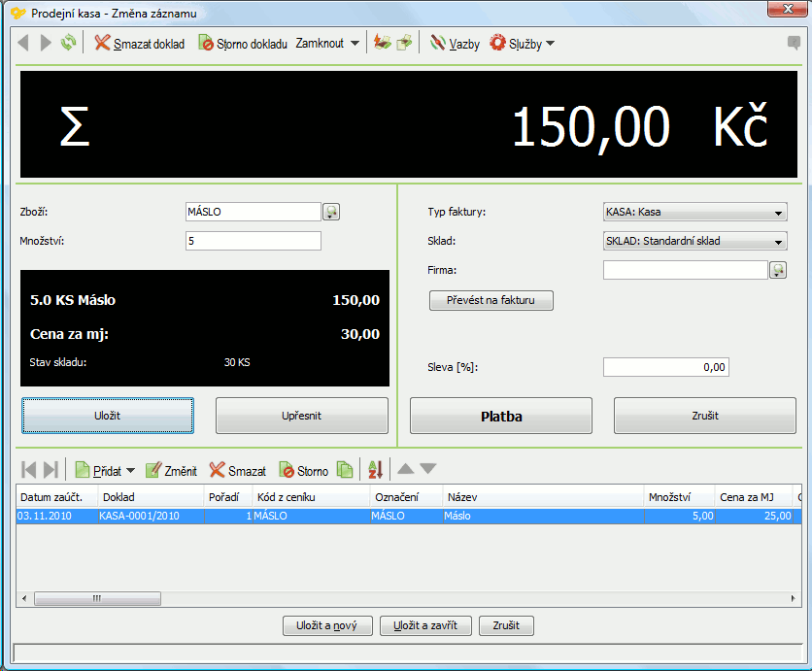Screen dimensions: 812x671
Task: Click the Zamknout lock button
Action: [320, 43]
